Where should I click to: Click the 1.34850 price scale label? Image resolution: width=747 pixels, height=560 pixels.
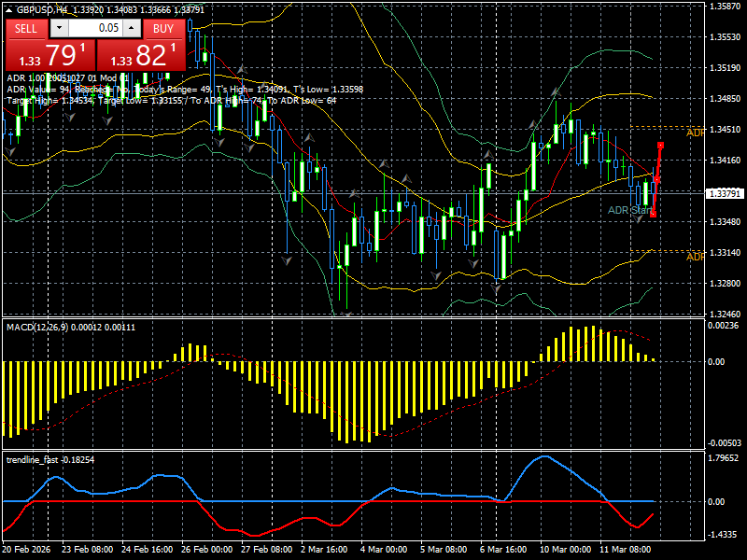[726, 99]
